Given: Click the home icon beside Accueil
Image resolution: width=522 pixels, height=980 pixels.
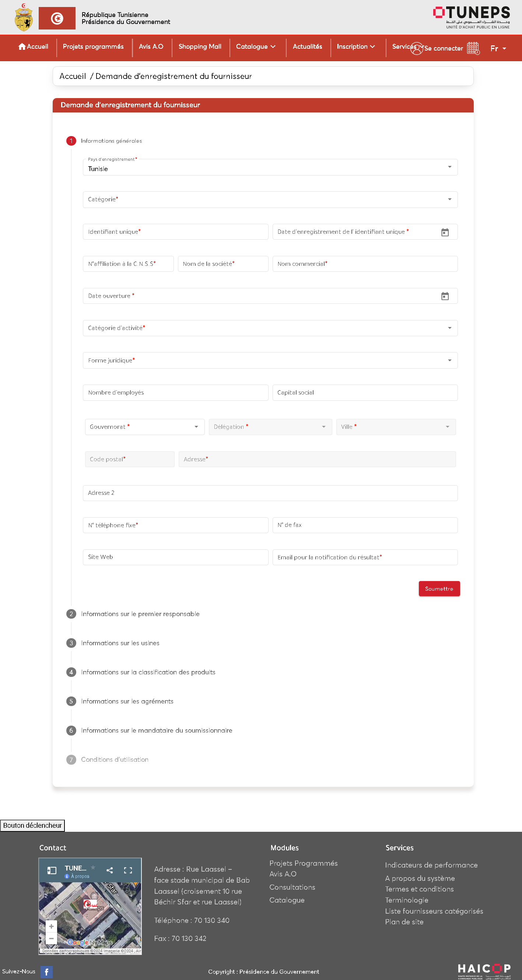Looking at the screenshot, I should [22, 46].
